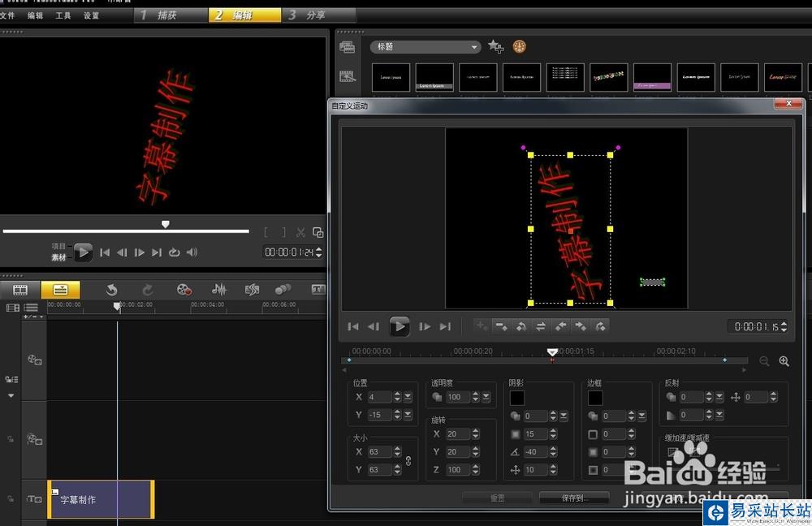
Task: Click main preview scrubber handle
Action: [165, 224]
